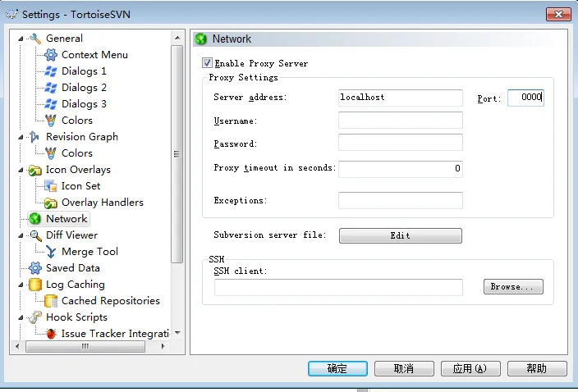The height and width of the screenshot is (392, 578).
Task: Click the tree scroll-down arrow
Action: pos(177,333)
